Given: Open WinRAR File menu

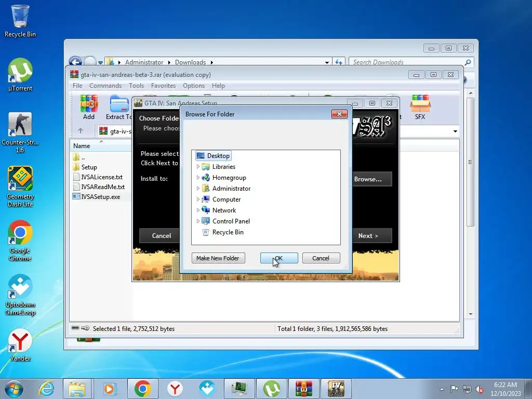Looking at the screenshot, I should [77, 86].
